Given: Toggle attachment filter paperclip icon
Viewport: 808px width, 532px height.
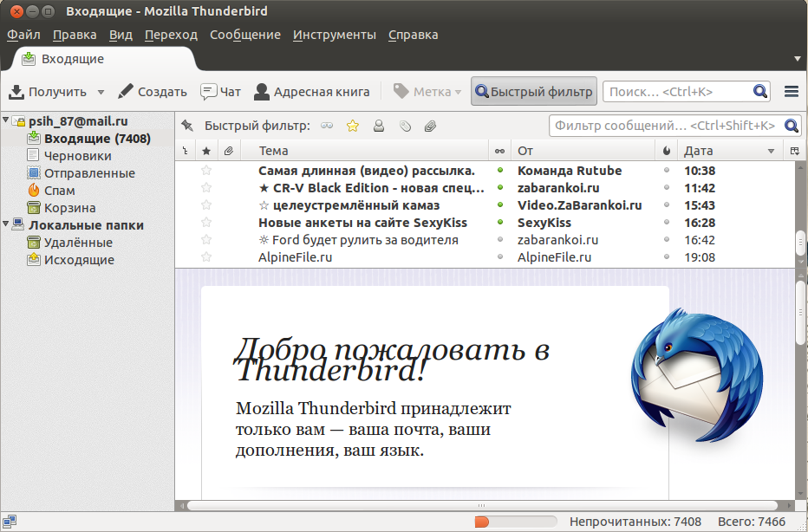Looking at the screenshot, I should pos(430,126).
